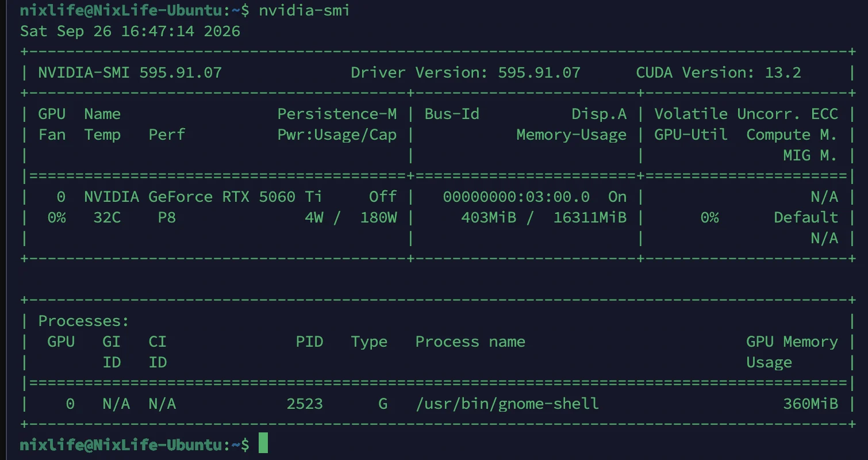Viewport: 868px width, 460px height.
Task: Click the GPU-Util header
Action: 691,135
